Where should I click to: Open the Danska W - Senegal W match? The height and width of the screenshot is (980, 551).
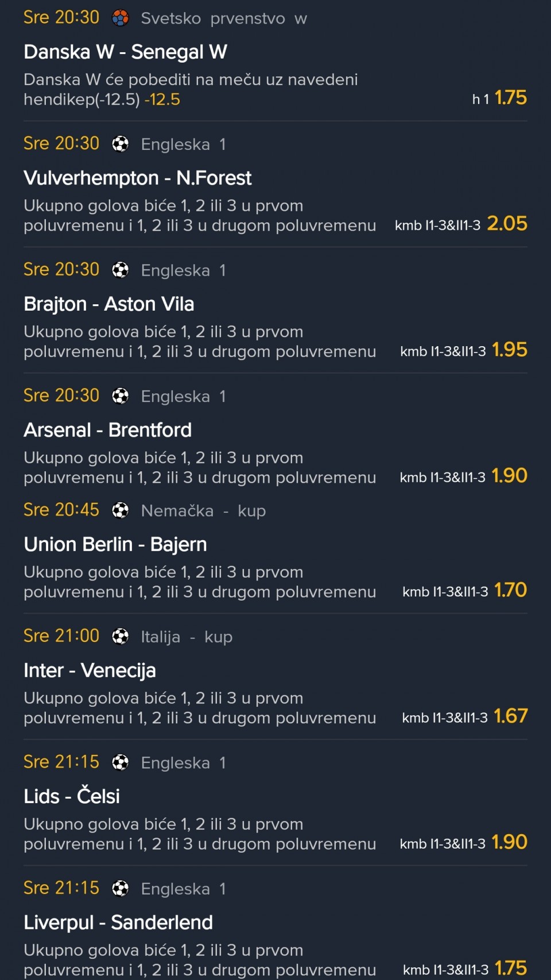pyautogui.click(x=125, y=52)
